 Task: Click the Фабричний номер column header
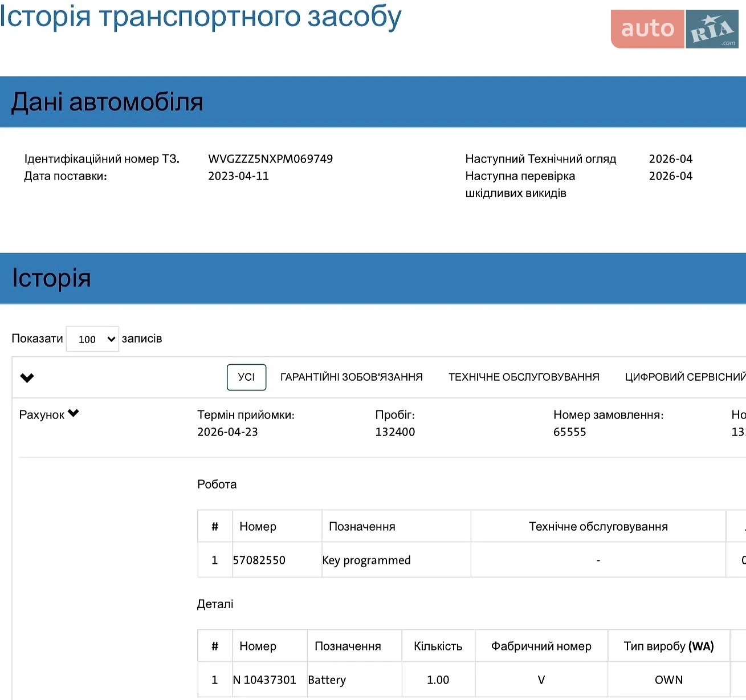(541, 646)
